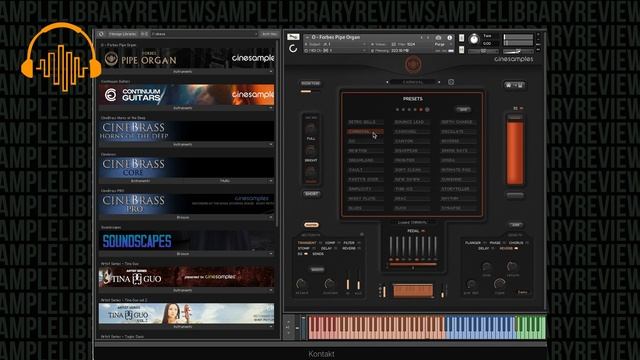Enable the CHORUS effect switch
640x360 pixels.
[527, 243]
